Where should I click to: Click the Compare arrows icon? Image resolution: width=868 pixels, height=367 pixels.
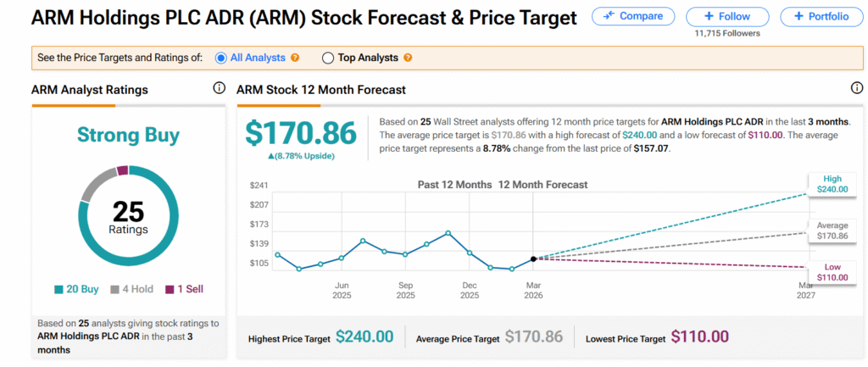(609, 16)
